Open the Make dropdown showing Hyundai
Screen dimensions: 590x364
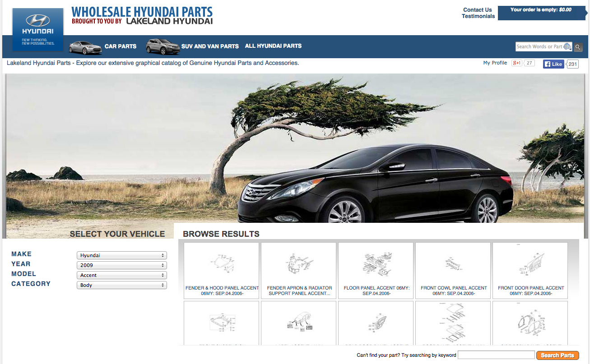pyautogui.click(x=122, y=255)
